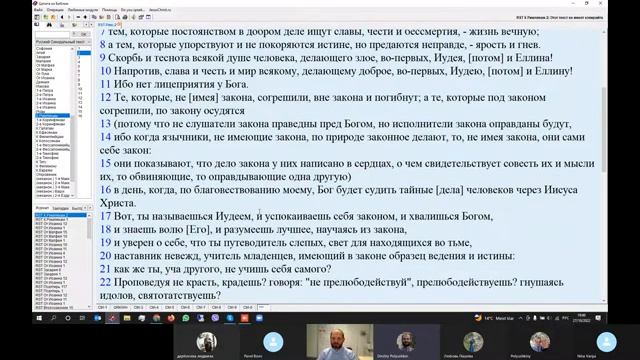Viewport: 640px width, 360px height.
Task: Click the binoculars search icon in side panel
Action: (49, 25)
